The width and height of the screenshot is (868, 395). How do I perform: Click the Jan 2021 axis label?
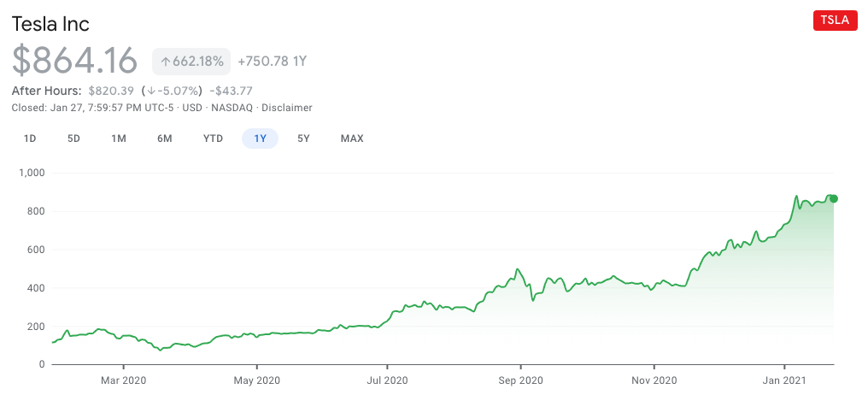[784, 380]
